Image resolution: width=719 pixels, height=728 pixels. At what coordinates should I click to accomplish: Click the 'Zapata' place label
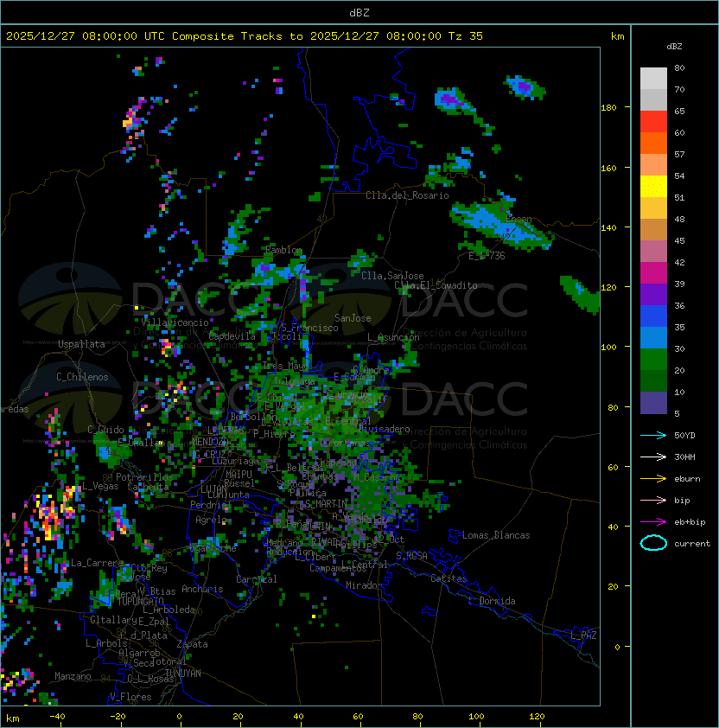click(192, 644)
